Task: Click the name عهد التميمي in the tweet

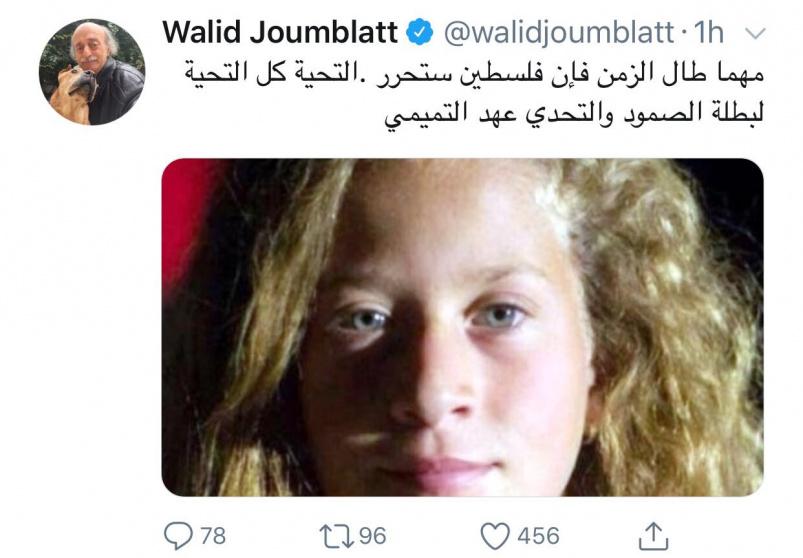Action: pyautogui.click(x=449, y=115)
